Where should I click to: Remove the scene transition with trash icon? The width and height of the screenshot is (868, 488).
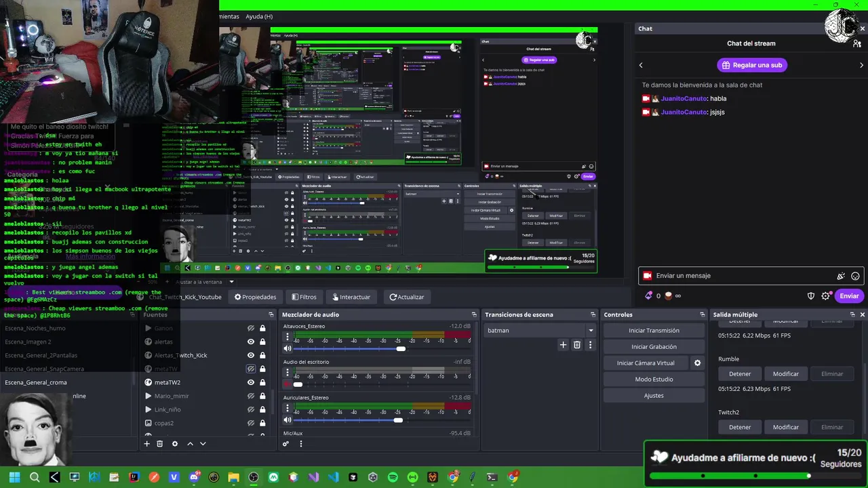point(577,345)
